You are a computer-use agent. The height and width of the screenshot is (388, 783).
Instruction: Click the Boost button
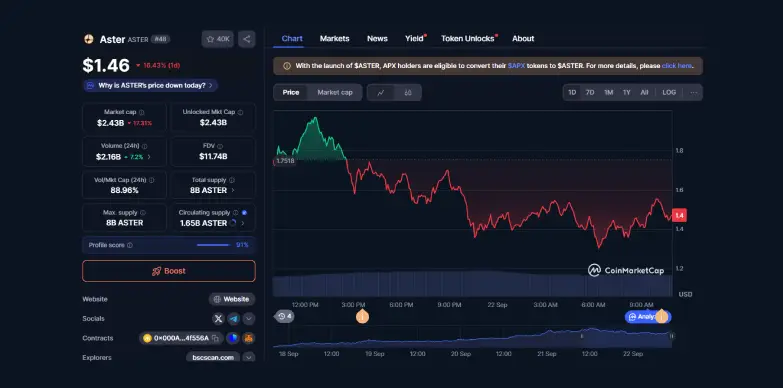169,271
